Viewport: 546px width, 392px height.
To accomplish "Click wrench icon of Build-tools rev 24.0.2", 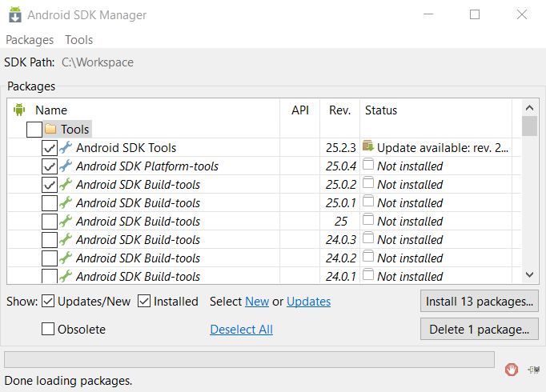I will coord(66,258).
